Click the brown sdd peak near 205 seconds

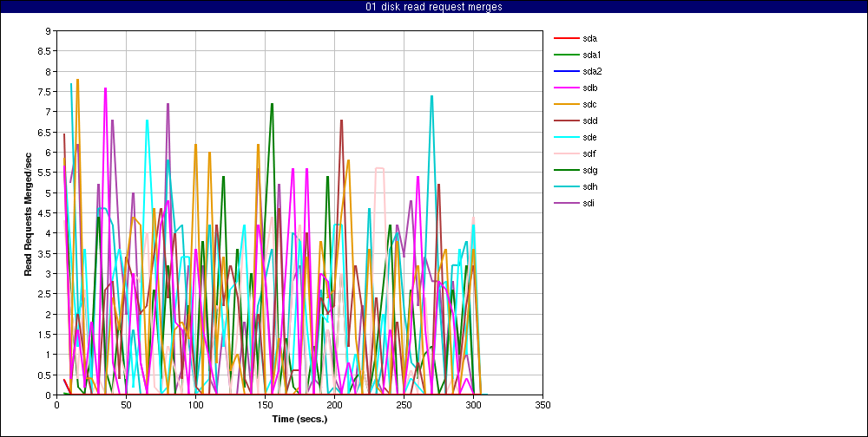click(341, 120)
